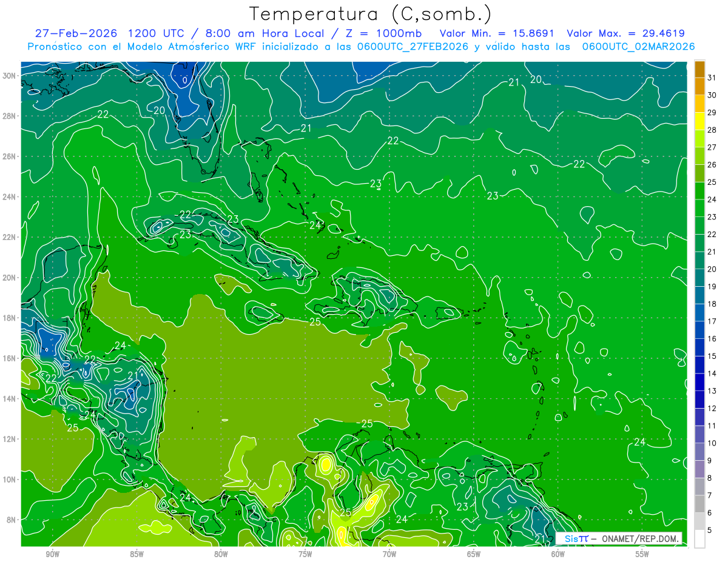Click the "16N" latitude label
Screen dimensions: 728x562
tap(9, 358)
